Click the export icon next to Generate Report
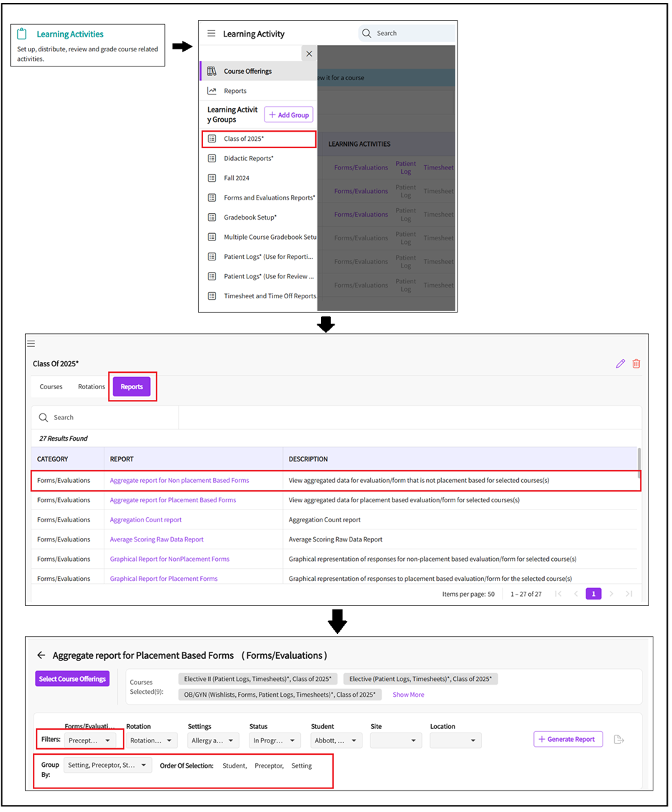 pos(619,739)
